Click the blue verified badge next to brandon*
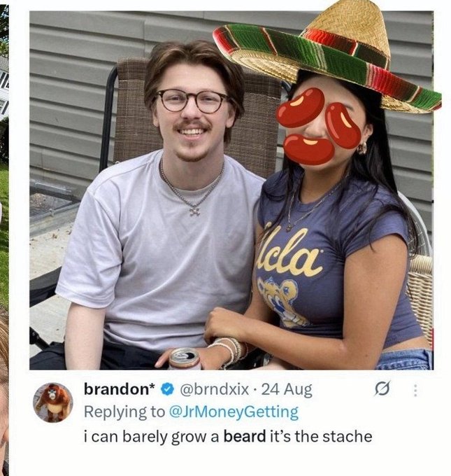This screenshot has width=451, height=476. (167, 389)
